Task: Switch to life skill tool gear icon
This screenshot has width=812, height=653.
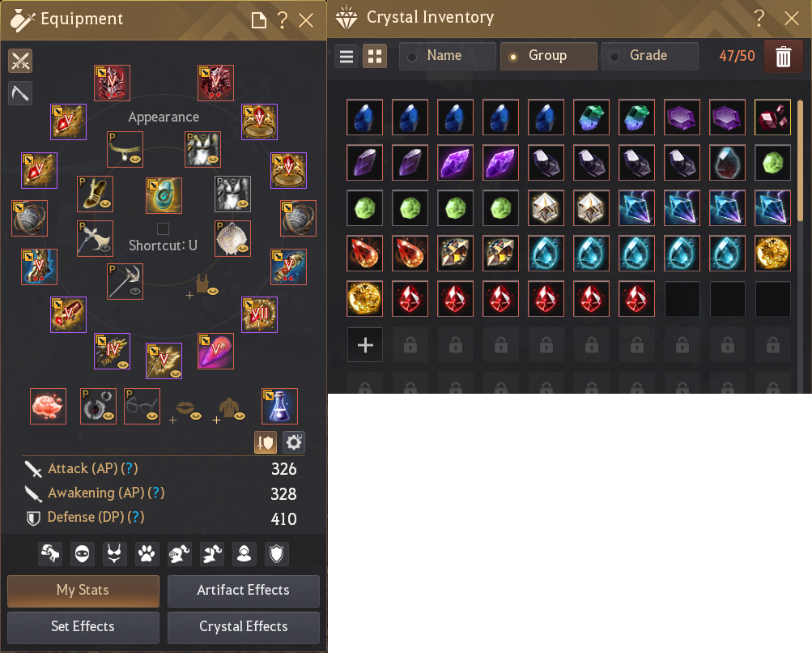Action: 20,93
